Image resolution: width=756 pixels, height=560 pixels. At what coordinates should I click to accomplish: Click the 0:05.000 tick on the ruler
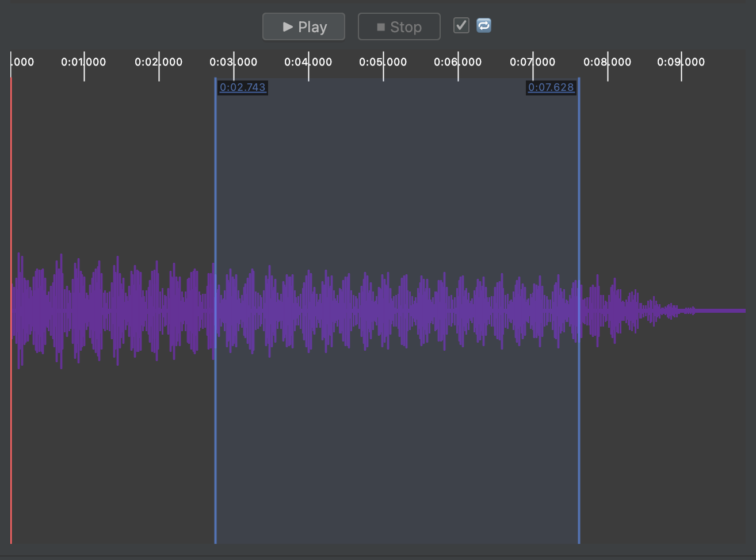tap(383, 72)
